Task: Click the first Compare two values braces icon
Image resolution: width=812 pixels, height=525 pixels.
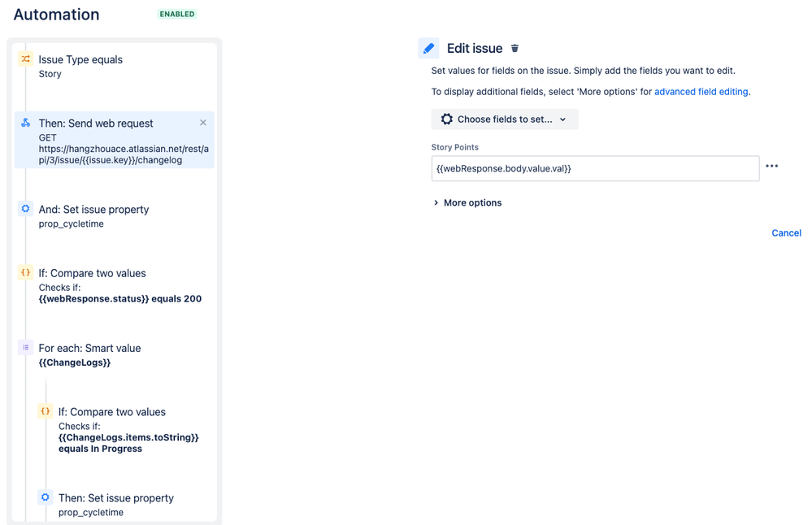Action: point(25,272)
